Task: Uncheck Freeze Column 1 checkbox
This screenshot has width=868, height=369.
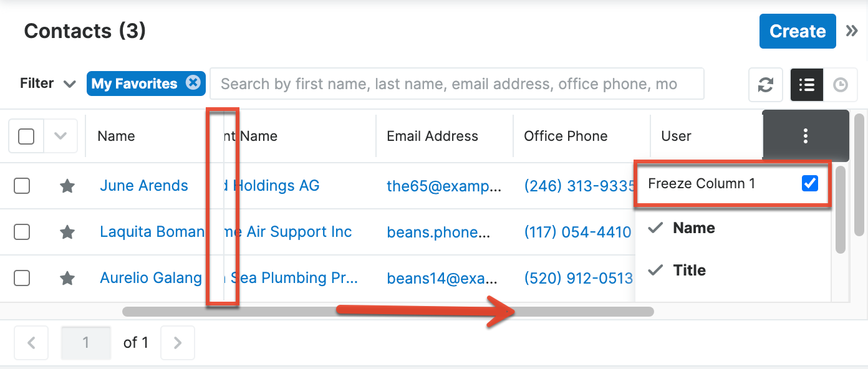Action: [809, 183]
